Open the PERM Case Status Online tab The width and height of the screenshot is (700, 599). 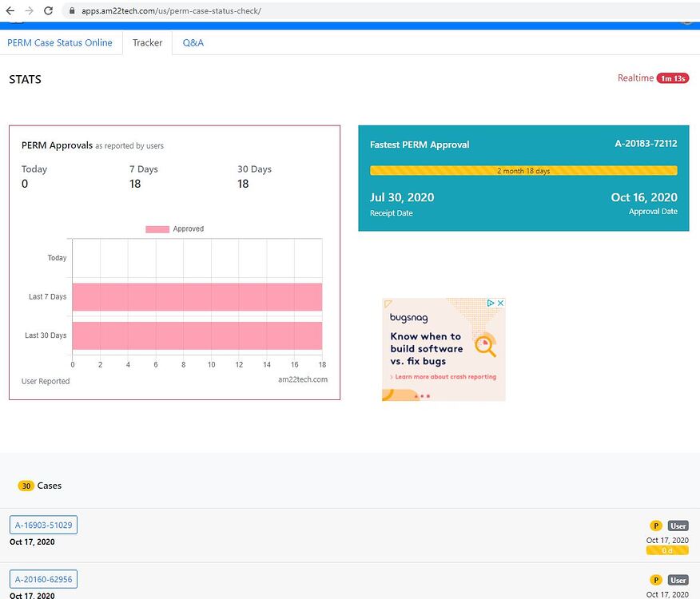coord(60,42)
